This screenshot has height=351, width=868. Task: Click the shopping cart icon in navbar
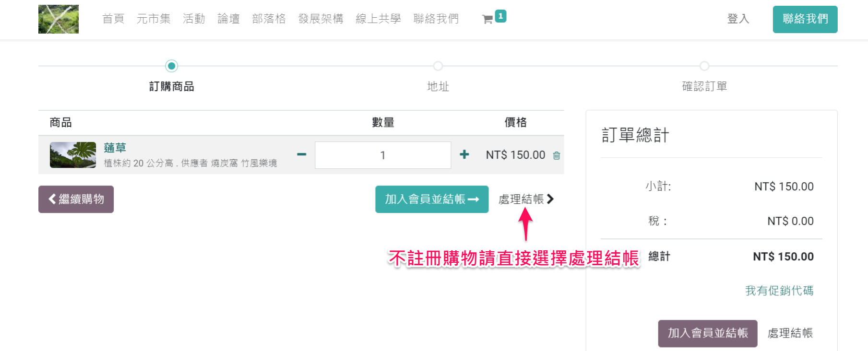pyautogui.click(x=488, y=19)
